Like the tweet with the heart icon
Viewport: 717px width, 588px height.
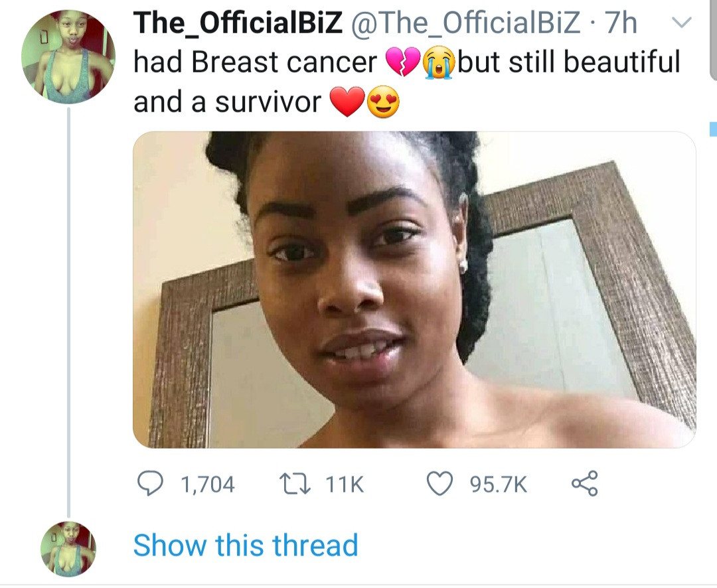tap(439, 484)
